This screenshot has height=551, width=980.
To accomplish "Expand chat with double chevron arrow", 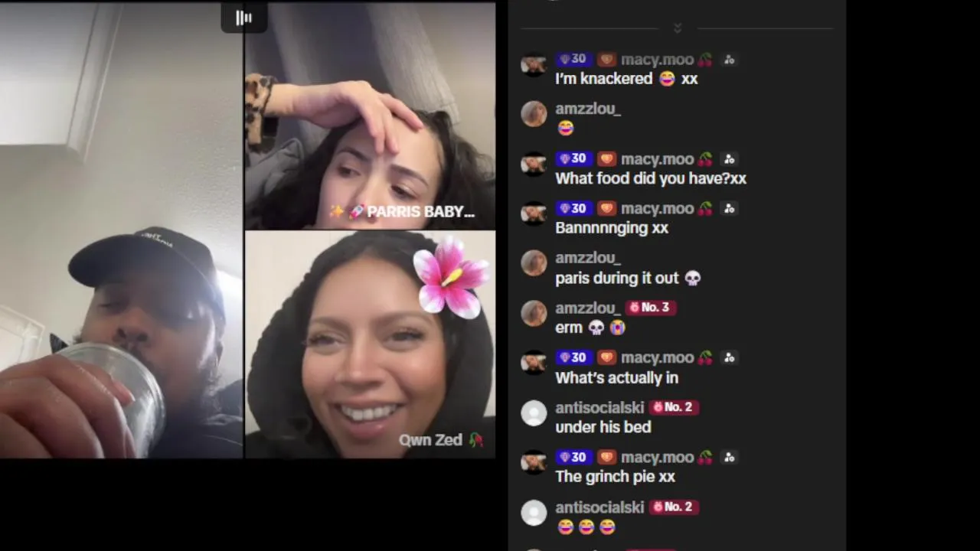I will tap(677, 28).
